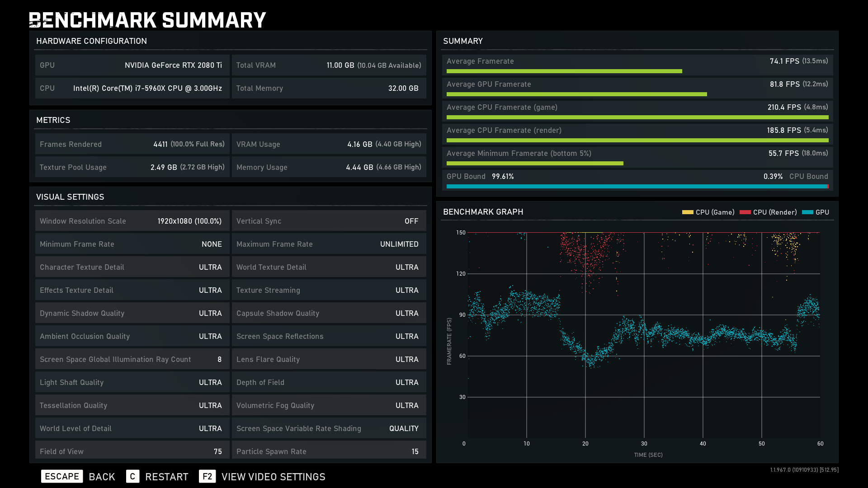Click the red CPU (Render) legend swatch

click(x=745, y=212)
